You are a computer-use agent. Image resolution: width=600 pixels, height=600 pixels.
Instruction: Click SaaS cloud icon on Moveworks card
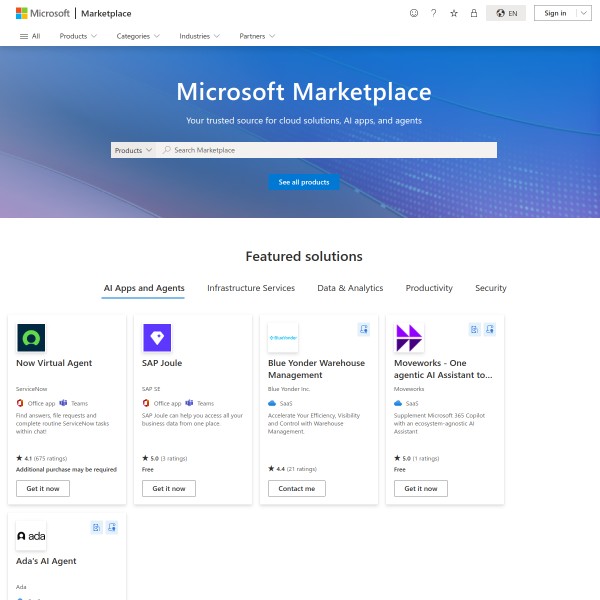[398, 403]
